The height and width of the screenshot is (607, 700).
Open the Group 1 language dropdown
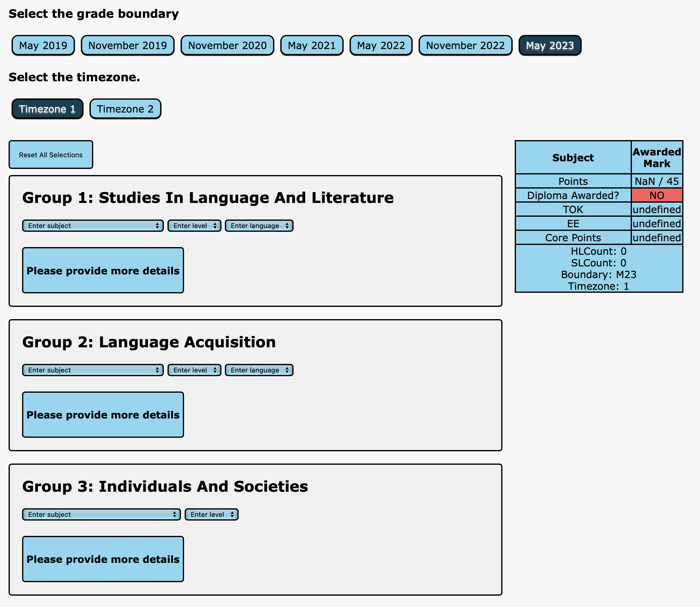(x=259, y=225)
